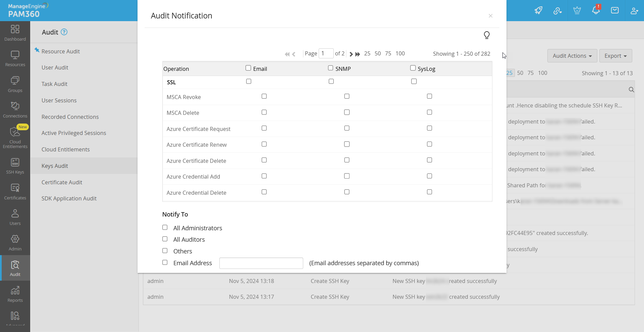Open the SSH Keys section in the sidebar

click(15, 165)
